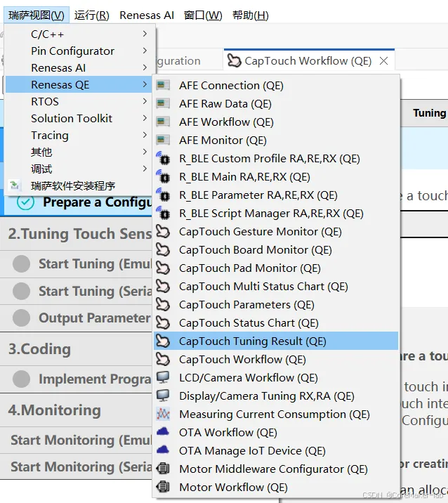This screenshot has width=448, height=503.
Task: Click the CapTouch Tuning Result hand icon
Action: (x=163, y=341)
